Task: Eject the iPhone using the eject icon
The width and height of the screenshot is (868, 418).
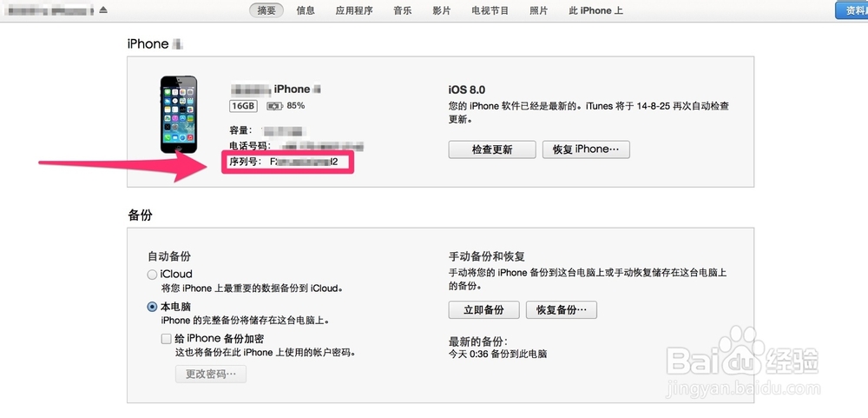Action: click(103, 10)
